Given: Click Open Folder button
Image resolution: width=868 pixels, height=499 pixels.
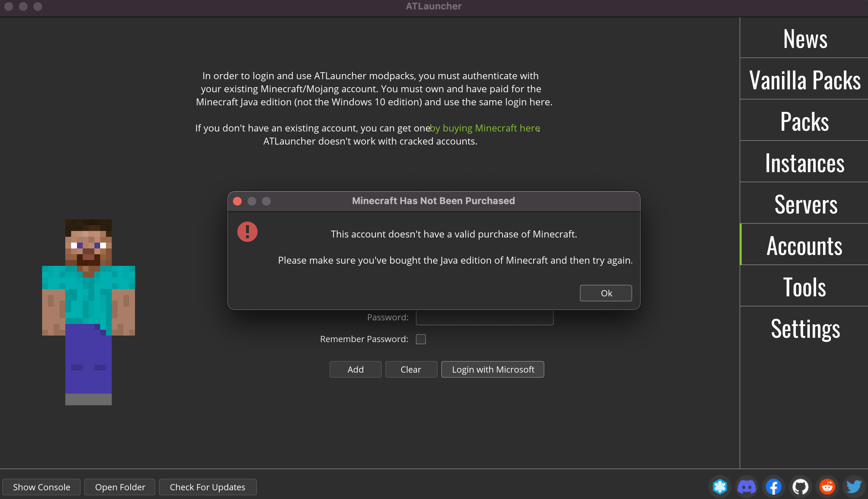Looking at the screenshot, I should (120, 487).
